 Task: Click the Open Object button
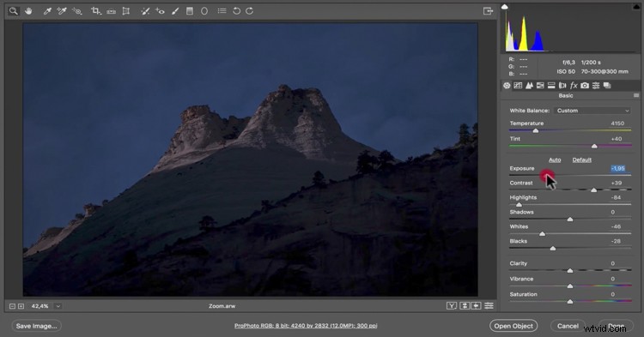coord(513,326)
